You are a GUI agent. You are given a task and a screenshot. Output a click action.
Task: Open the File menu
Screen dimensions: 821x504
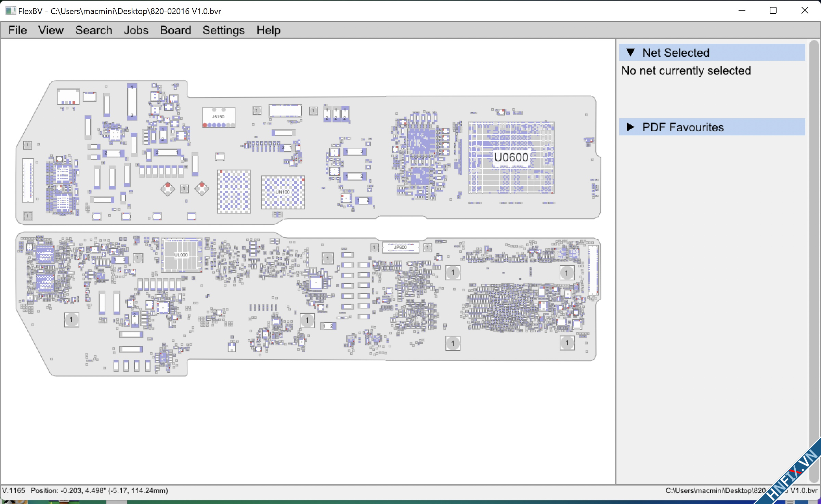pos(17,30)
